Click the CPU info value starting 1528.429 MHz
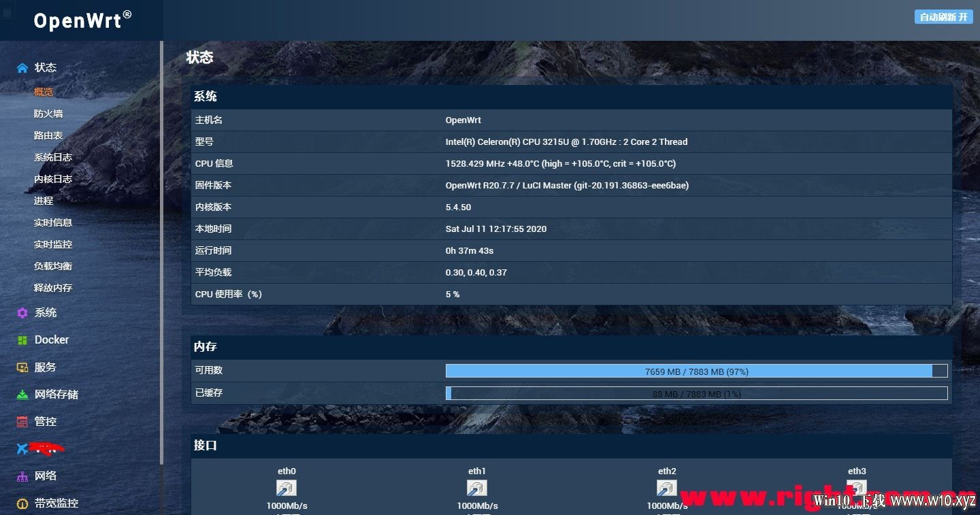The height and width of the screenshot is (515, 980). coord(561,163)
